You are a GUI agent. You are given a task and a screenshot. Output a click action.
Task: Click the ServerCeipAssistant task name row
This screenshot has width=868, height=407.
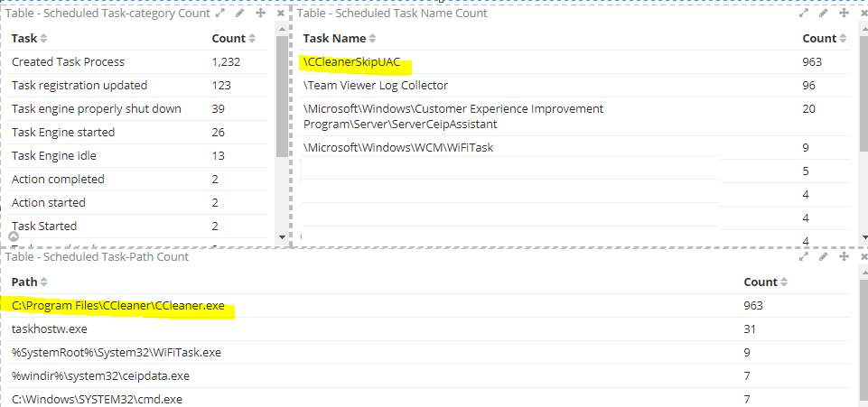[574, 116]
